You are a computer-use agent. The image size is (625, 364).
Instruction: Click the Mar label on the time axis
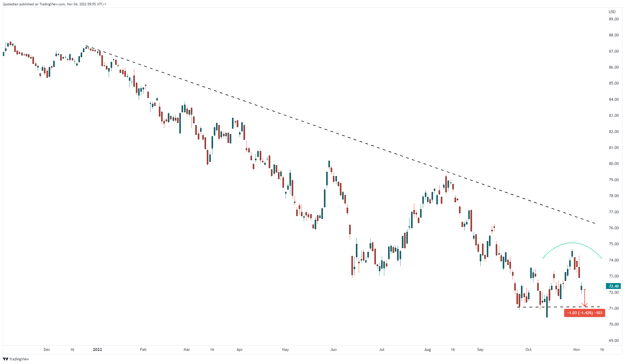tap(187, 349)
